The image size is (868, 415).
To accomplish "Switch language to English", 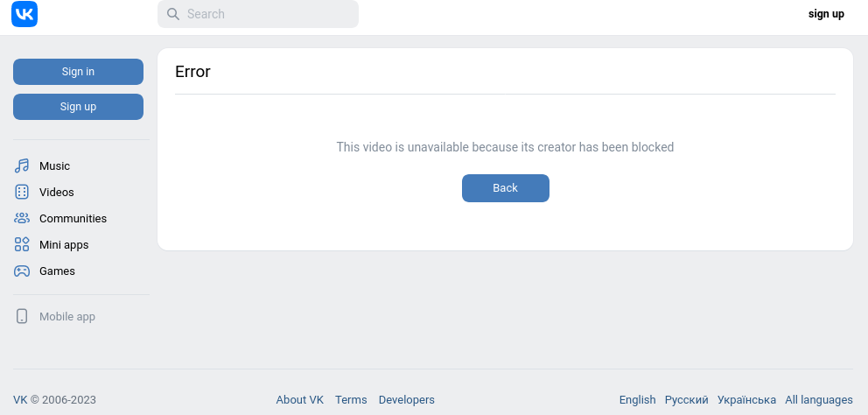I will 637,400.
